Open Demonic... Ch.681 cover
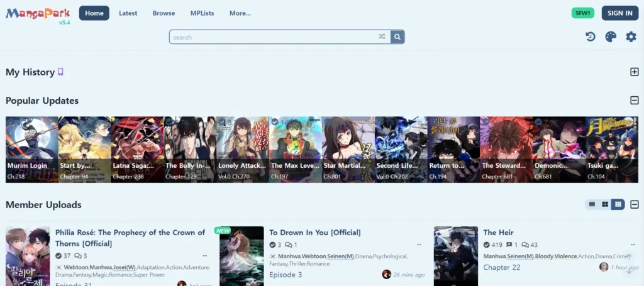Viewport: 644px width, 286px height. [559, 150]
